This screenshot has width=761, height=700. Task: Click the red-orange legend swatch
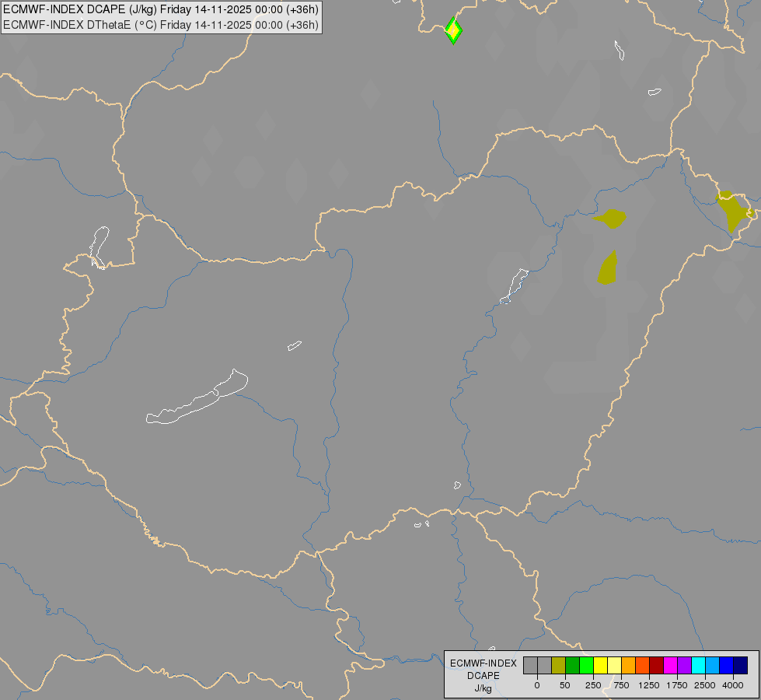(643, 666)
